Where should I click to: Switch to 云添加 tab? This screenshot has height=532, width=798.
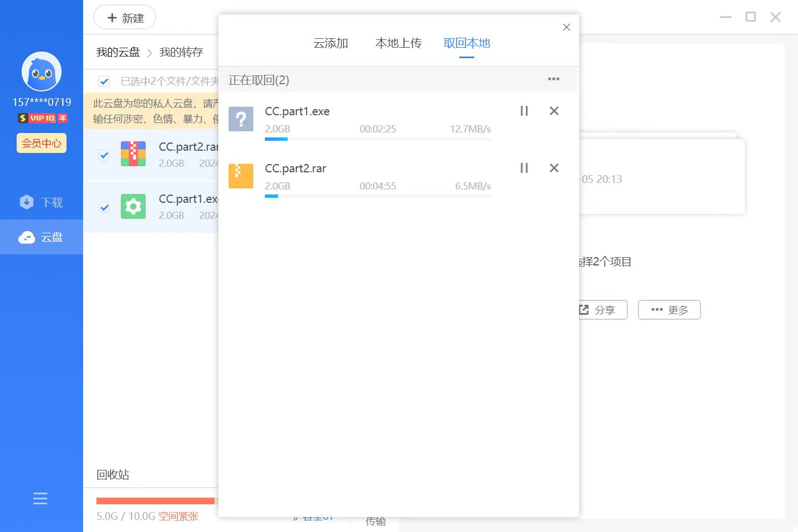point(330,43)
